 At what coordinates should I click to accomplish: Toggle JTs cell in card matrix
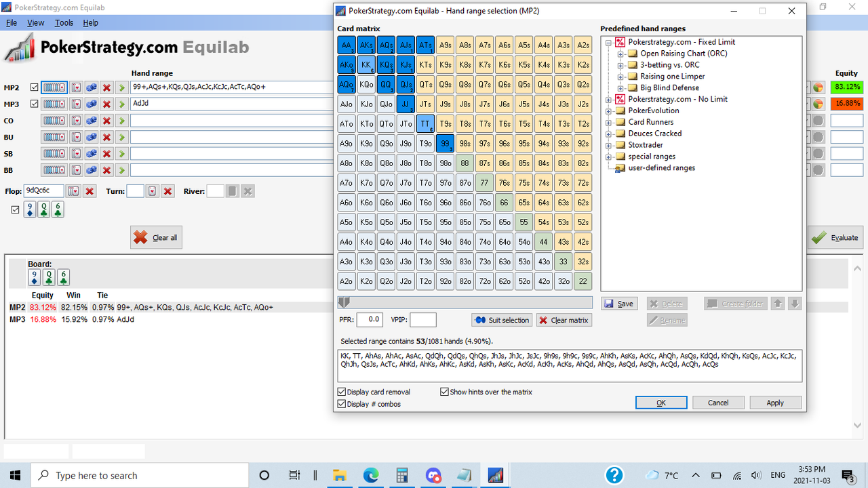[x=425, y=104]
